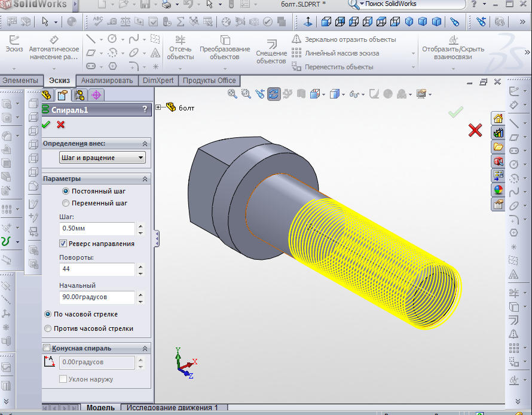
Task: Switch to the Анализировать tab
Action: [106, 81]
